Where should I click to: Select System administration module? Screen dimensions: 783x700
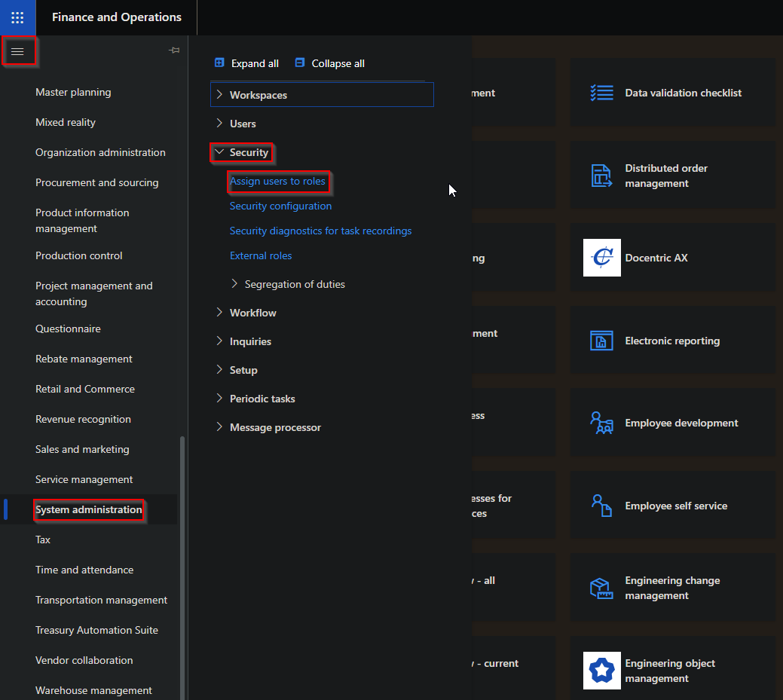(89, 510)
